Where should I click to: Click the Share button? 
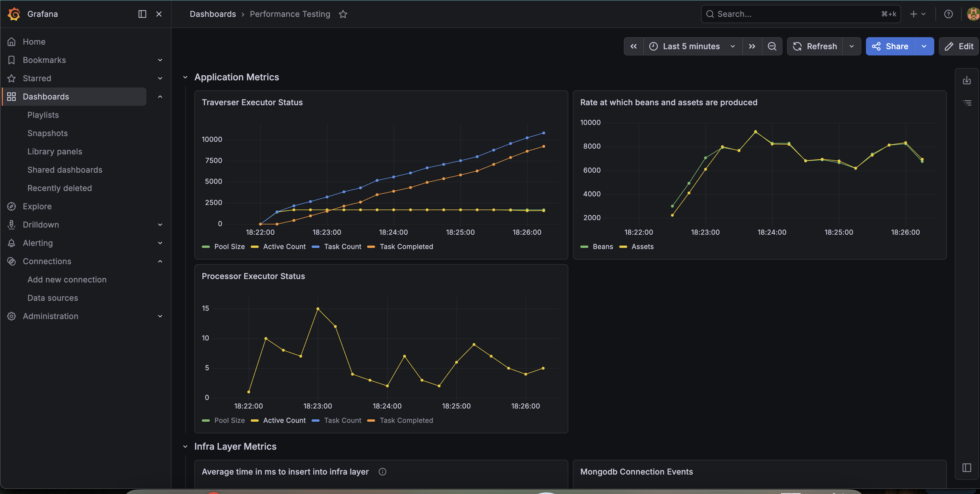pos(890,46)
